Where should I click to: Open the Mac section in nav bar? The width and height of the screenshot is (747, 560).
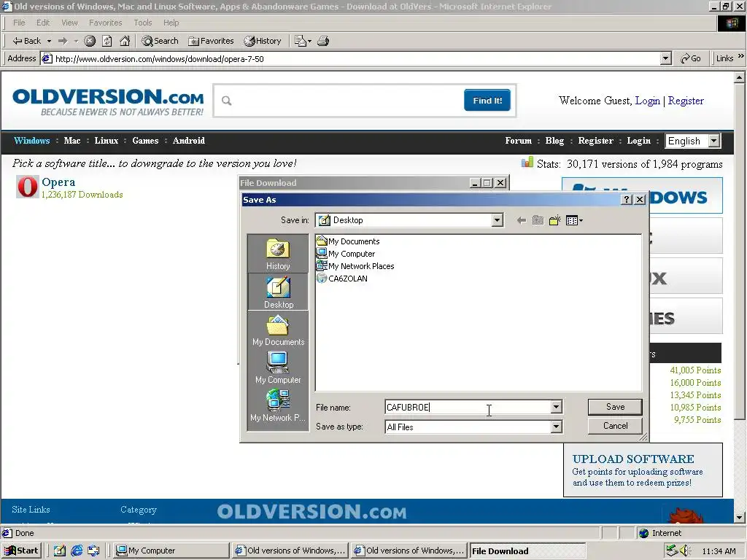point(72,141)
